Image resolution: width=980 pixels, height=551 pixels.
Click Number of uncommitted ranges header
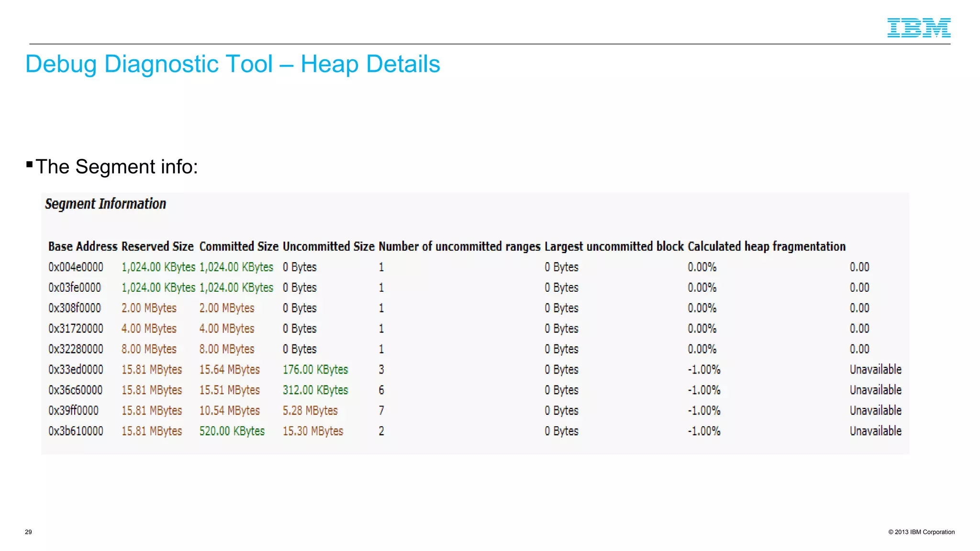[x=459, y=246]
